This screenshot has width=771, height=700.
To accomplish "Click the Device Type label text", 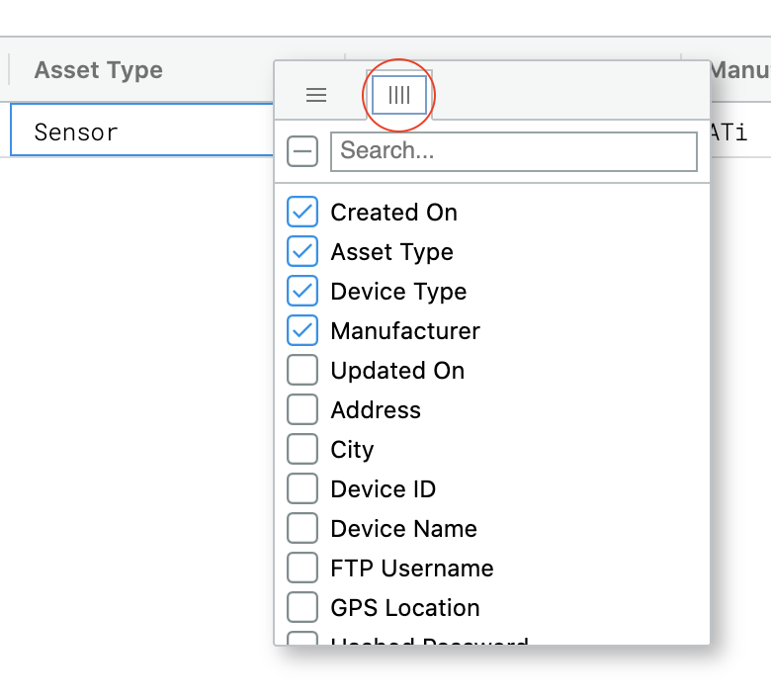I will click(398, 291).
